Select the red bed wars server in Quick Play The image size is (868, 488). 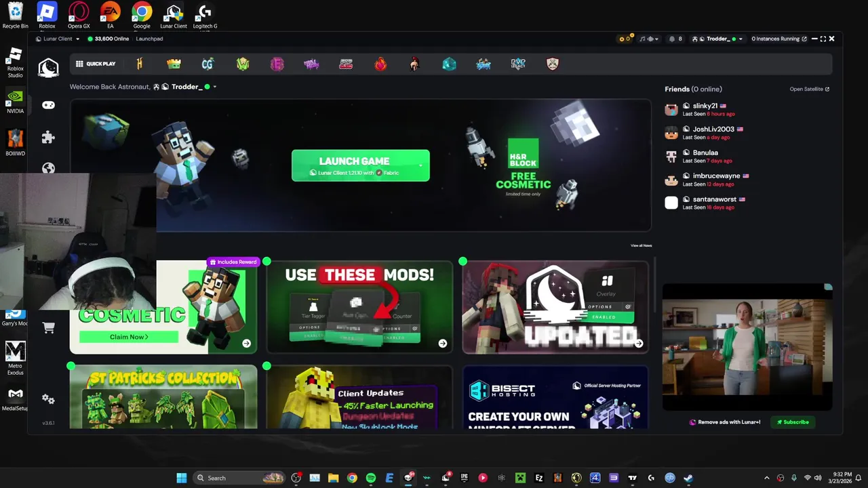click(x=346, y=64)
